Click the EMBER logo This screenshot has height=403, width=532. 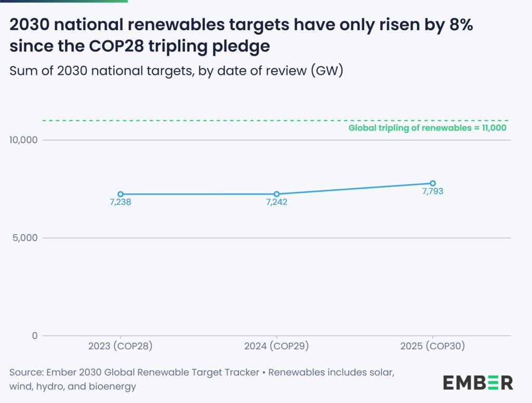click(477, 382)
